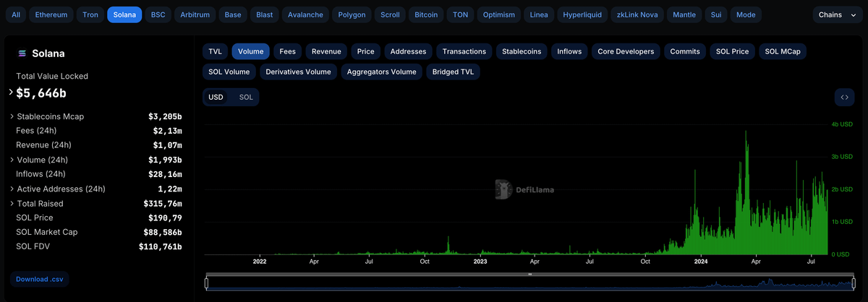Image resolution: width=868 pixels, height=302 pixels.
Task: Select the All chains tab
Action: (x=16, y=14)
